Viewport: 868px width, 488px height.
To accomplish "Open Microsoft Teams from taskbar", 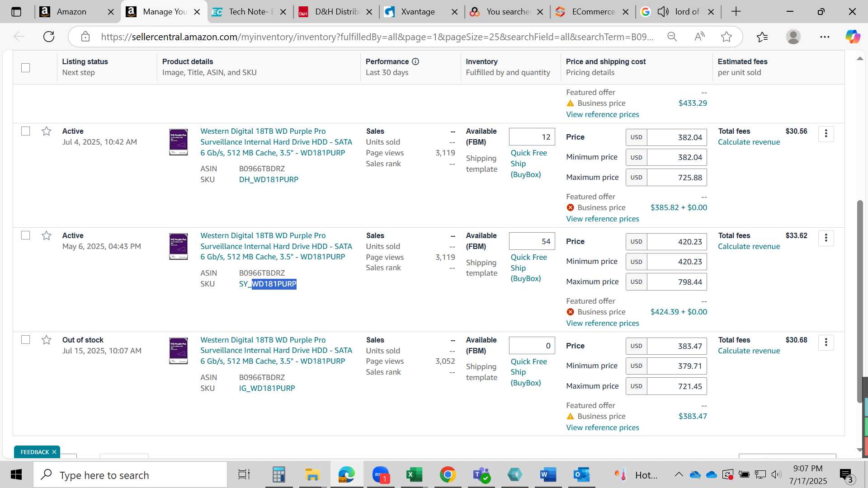I will click(x=481, y=475).
